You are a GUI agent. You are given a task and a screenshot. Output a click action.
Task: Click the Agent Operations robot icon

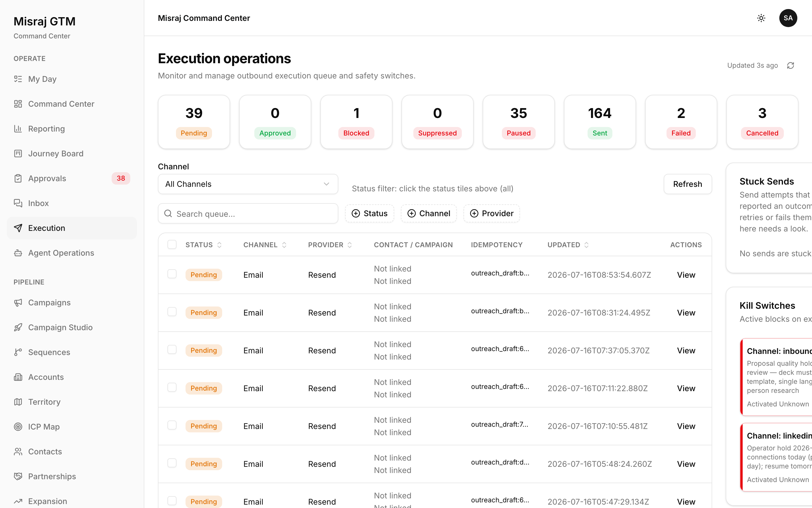(18, 253)
